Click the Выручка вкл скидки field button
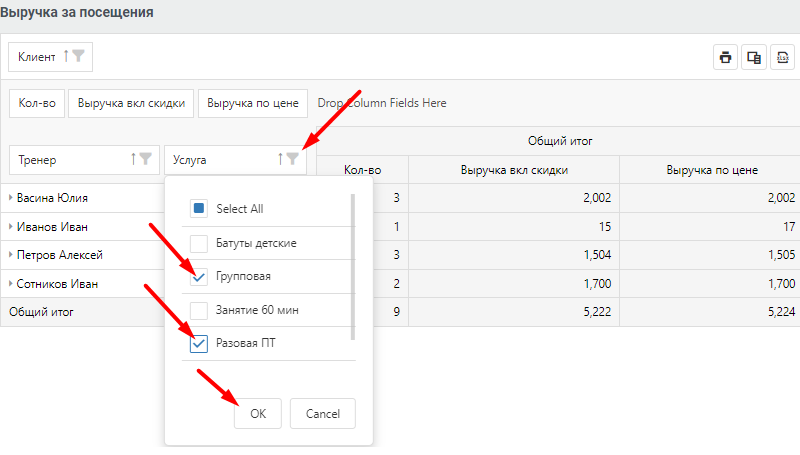This screenshot has height=455, width=800. [131, 103]
